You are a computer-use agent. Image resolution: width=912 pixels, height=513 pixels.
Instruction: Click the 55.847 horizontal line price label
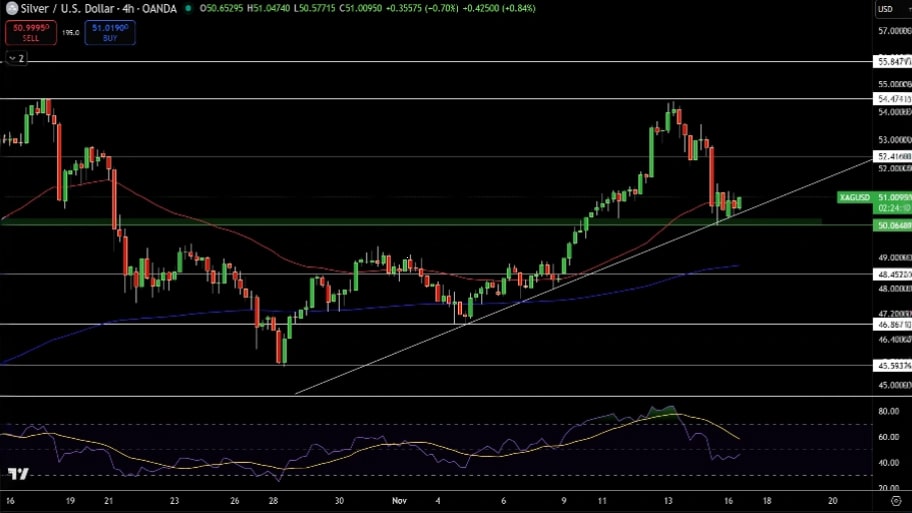coord(893,62)
